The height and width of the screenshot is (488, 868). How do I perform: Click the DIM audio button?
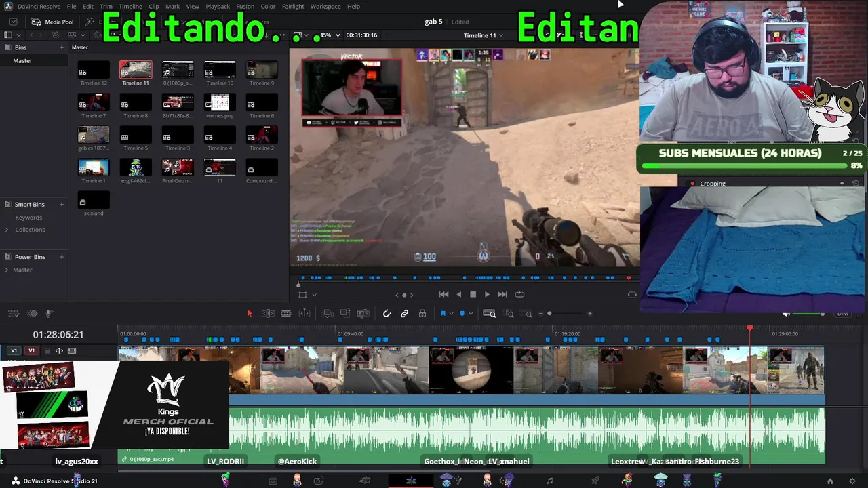tap(842, 314)
